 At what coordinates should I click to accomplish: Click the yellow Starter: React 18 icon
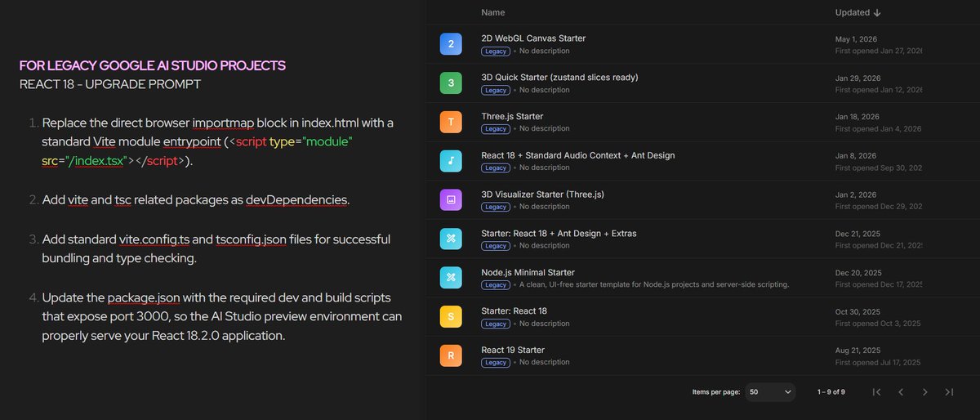[x=451, y=317]
